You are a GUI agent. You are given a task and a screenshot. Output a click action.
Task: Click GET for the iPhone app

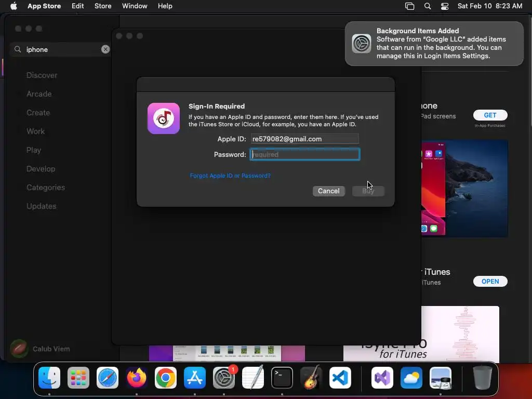490,115
